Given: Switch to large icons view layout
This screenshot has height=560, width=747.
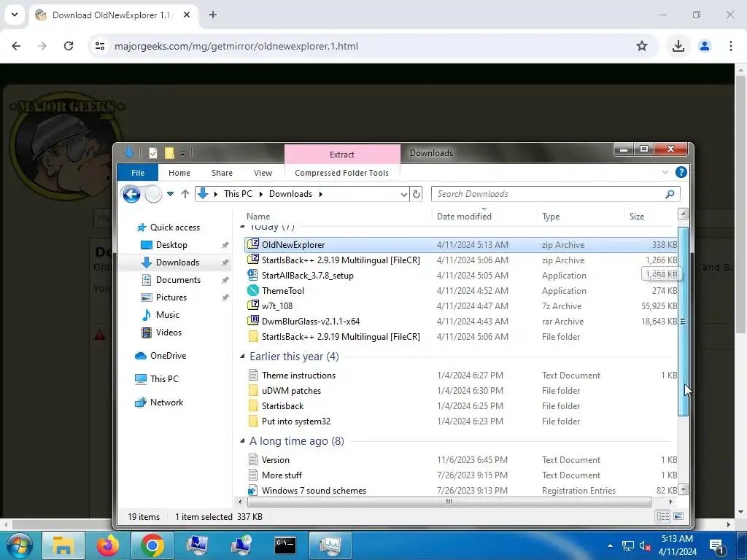Looking at the screenshot, I should pyautogui.click(x=678, y=517).
